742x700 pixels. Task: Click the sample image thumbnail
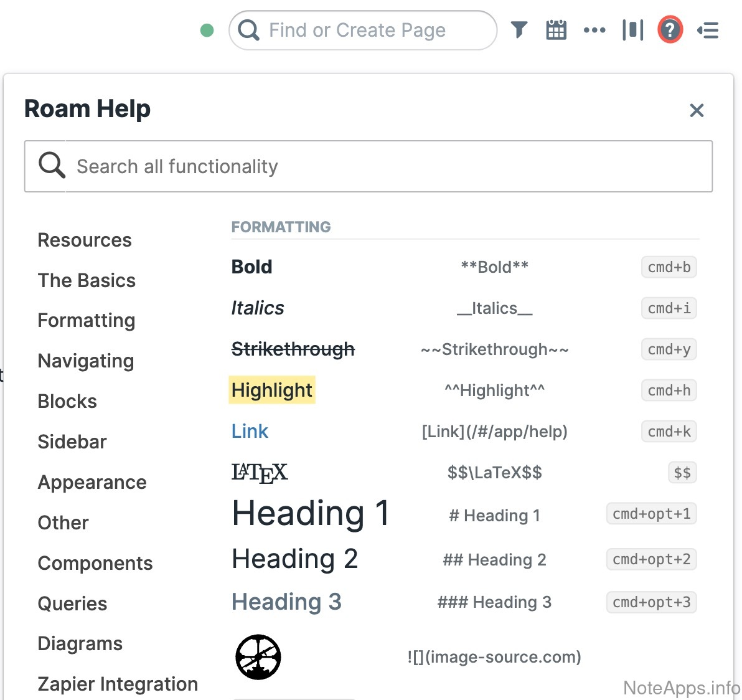(x=258, y=657)
